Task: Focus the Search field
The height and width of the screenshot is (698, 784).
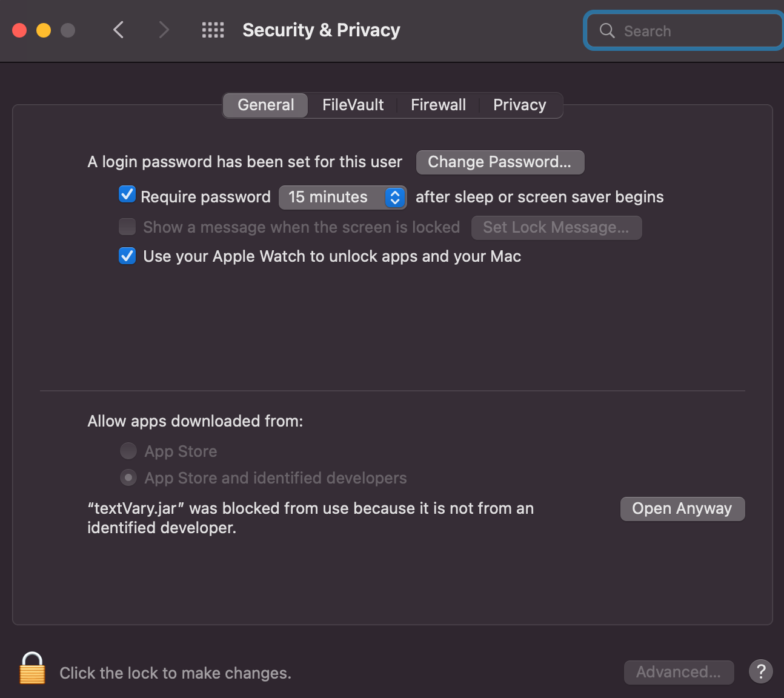Action: pyautogui.click(x=683, y=30)
